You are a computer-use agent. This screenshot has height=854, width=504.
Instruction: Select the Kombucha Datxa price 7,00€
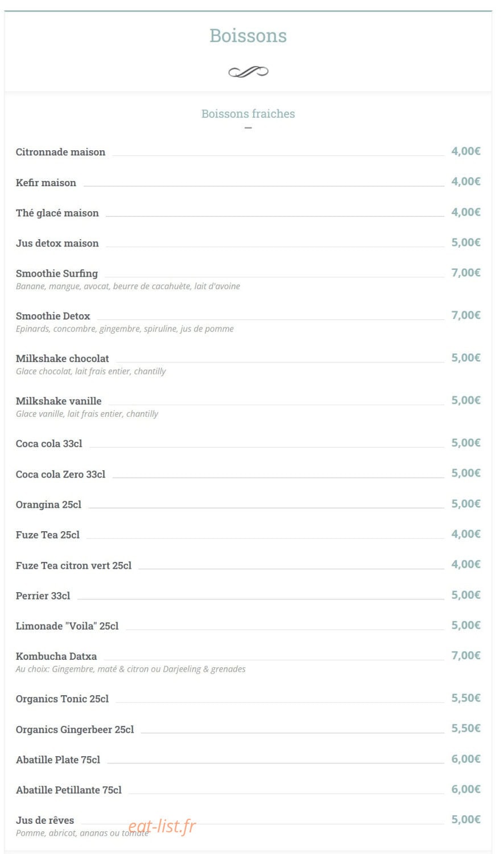click(x=466, y=655)
